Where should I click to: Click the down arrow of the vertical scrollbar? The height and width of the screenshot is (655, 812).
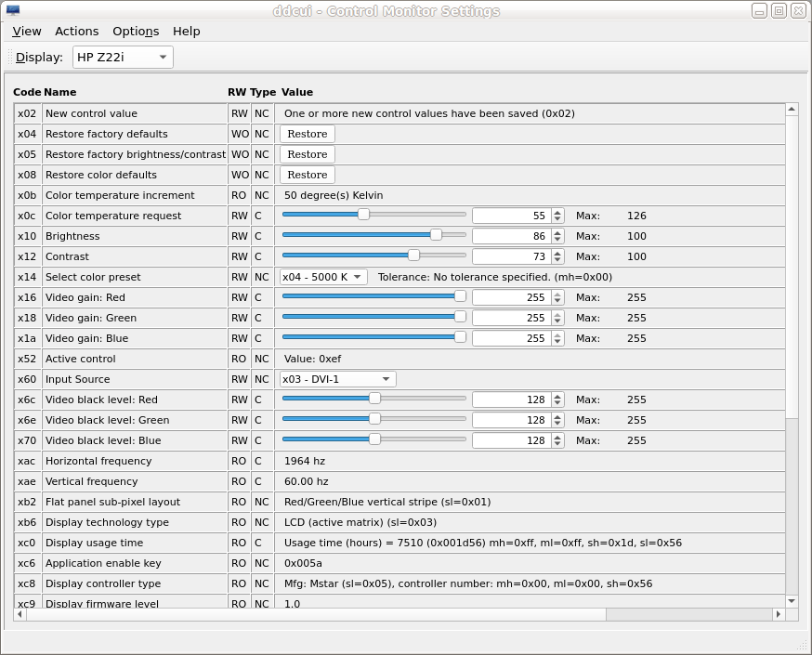[x=792, y=601]
